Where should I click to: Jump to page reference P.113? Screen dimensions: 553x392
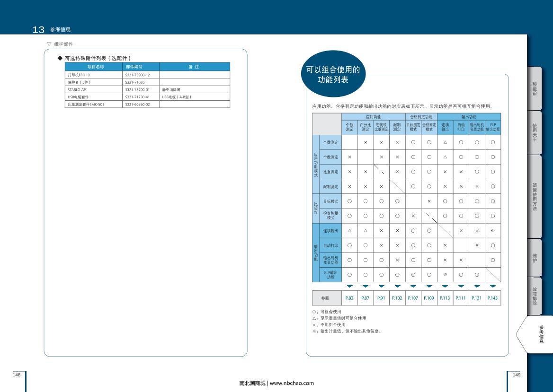point(445,298)
